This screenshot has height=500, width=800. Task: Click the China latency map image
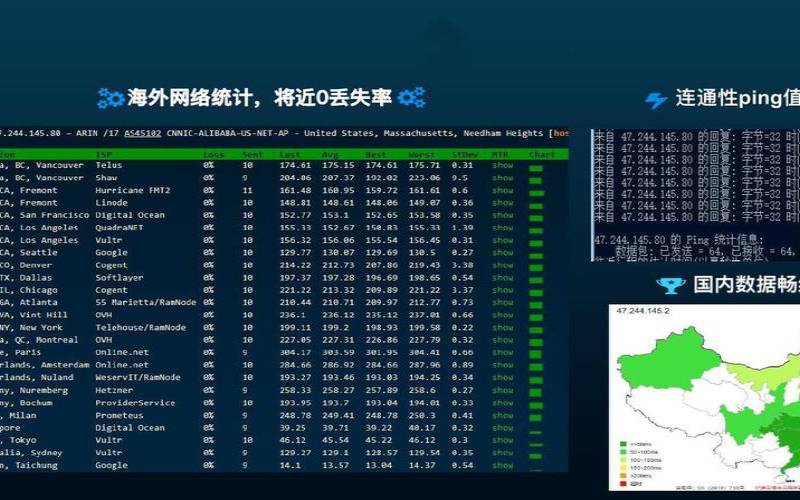[x=704, y=398]
